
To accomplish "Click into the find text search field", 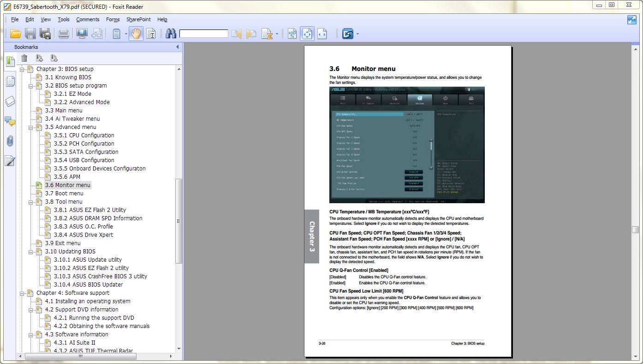I will click(203, 34).
